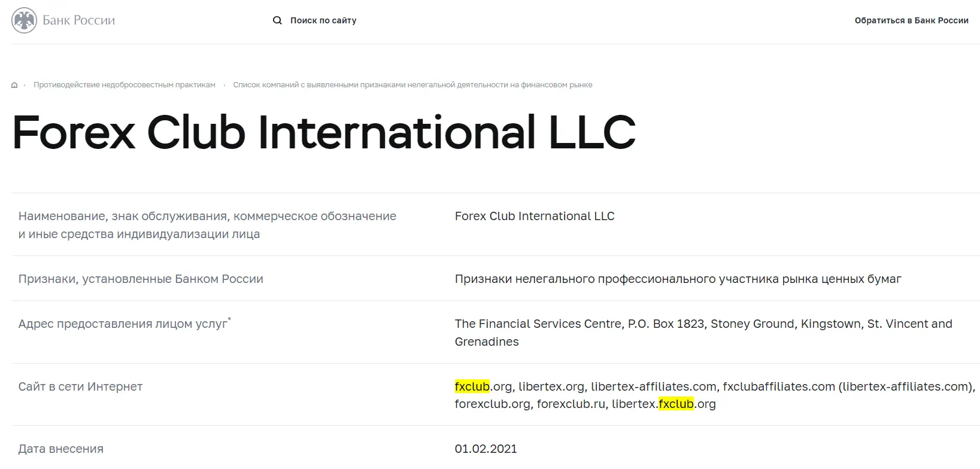Click the highlighted fxclub in libertex.fxclub.org
Image resolution: width=980 pixels, height=469 pixels.
tap(675, 404)
